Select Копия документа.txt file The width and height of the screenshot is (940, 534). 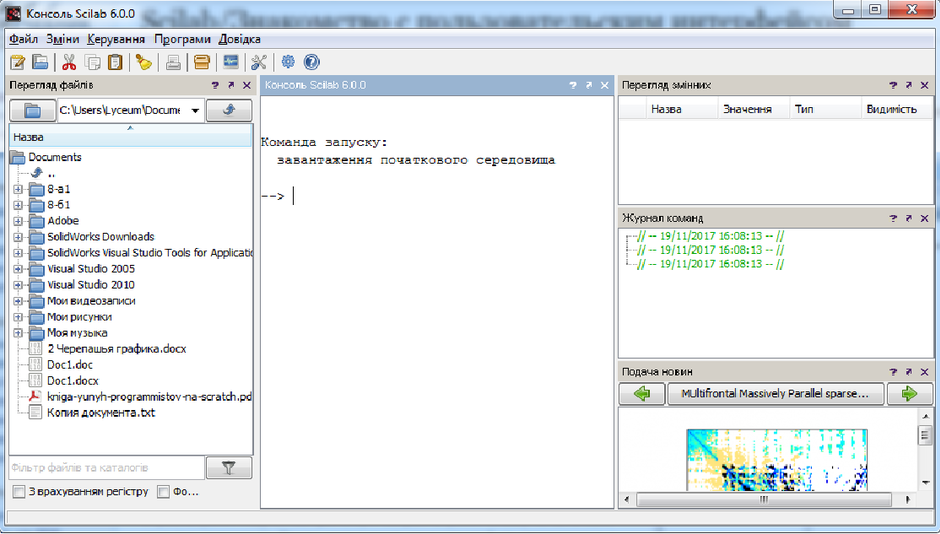click(101, 413)
